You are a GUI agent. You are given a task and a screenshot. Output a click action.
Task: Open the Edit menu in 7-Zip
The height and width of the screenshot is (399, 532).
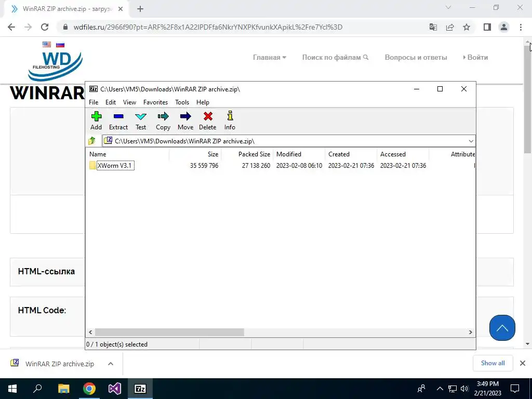pyautogui.click(x=111, y=102)
